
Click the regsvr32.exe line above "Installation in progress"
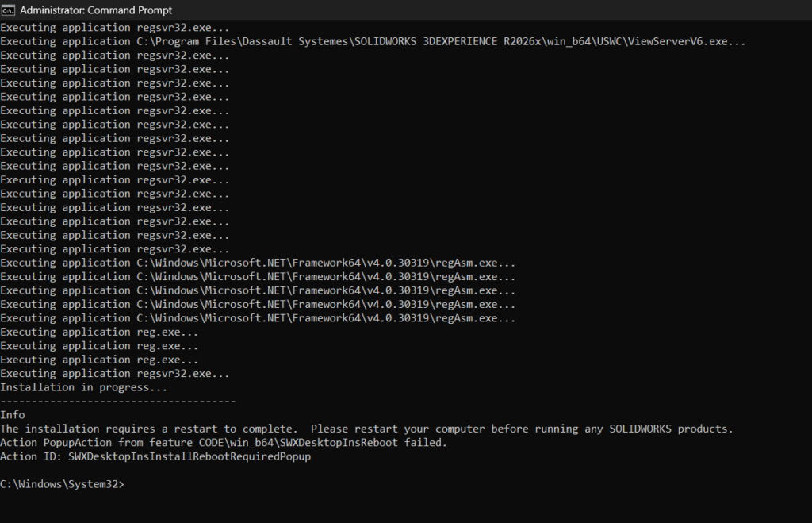[x=115, y=374]
